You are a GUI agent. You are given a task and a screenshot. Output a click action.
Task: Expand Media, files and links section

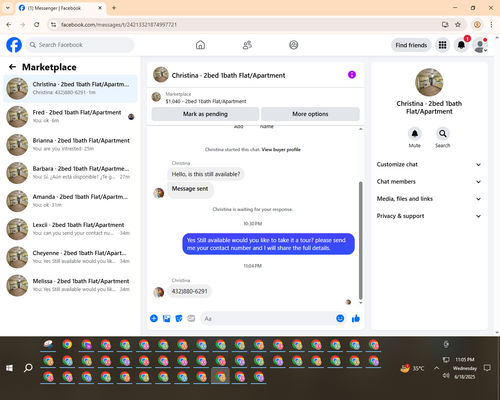[x=429, y=199]
